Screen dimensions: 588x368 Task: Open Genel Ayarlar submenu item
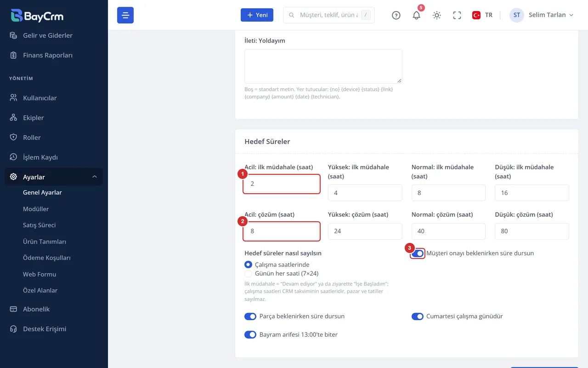click(42, 193)
